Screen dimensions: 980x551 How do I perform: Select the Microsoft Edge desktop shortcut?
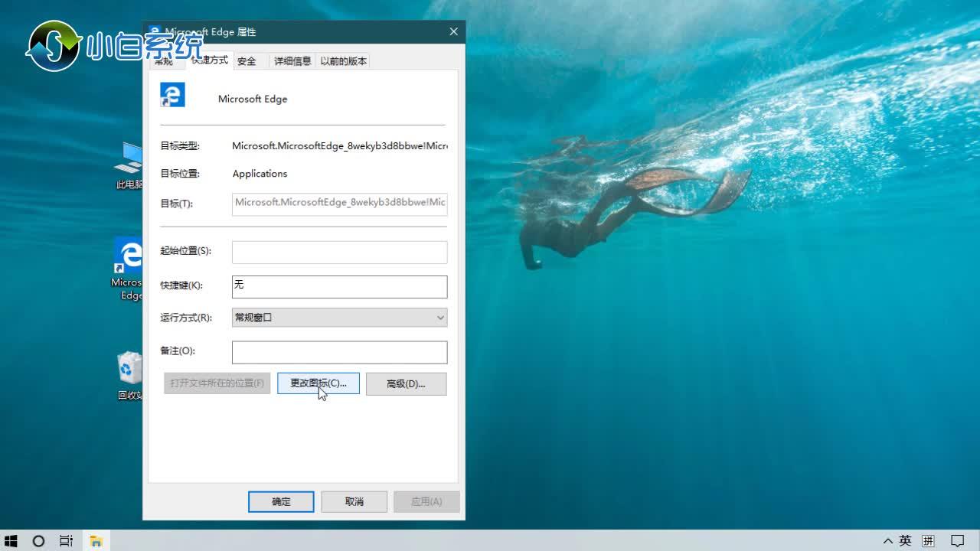point(128,269)
